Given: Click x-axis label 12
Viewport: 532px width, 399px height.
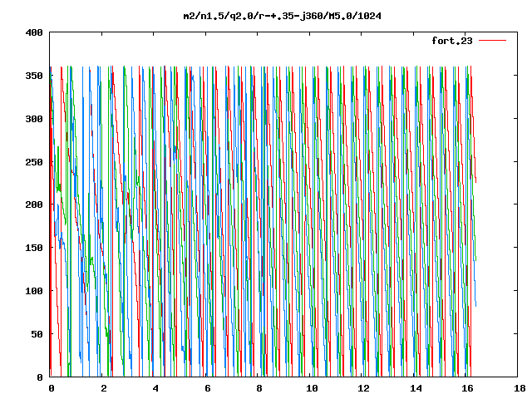Looking at the screenshot, I should coord(363,388).
